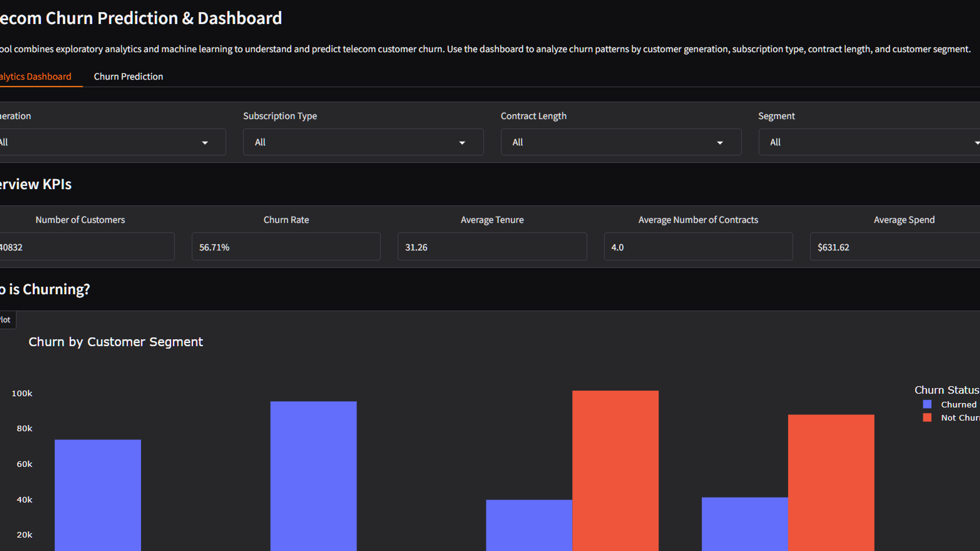Click the Average Tenure label
Image resolution: width=980 pixels, height=551 pixels.
(x=492, y=220)
